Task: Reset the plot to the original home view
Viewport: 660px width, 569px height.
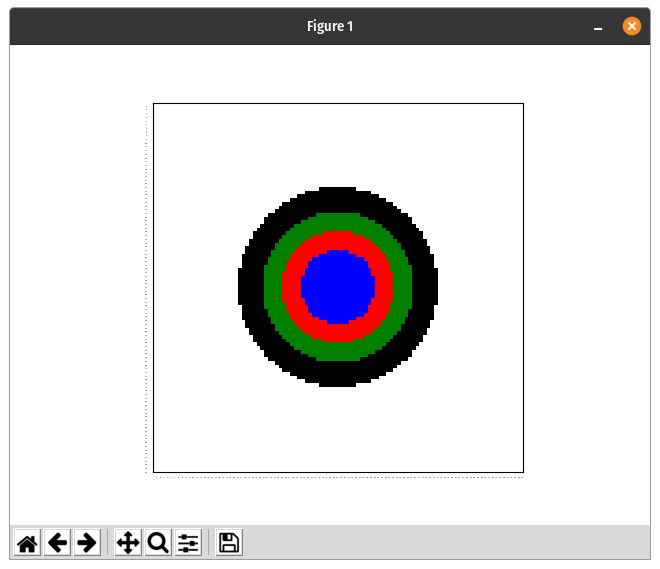Action: point(27,542)
